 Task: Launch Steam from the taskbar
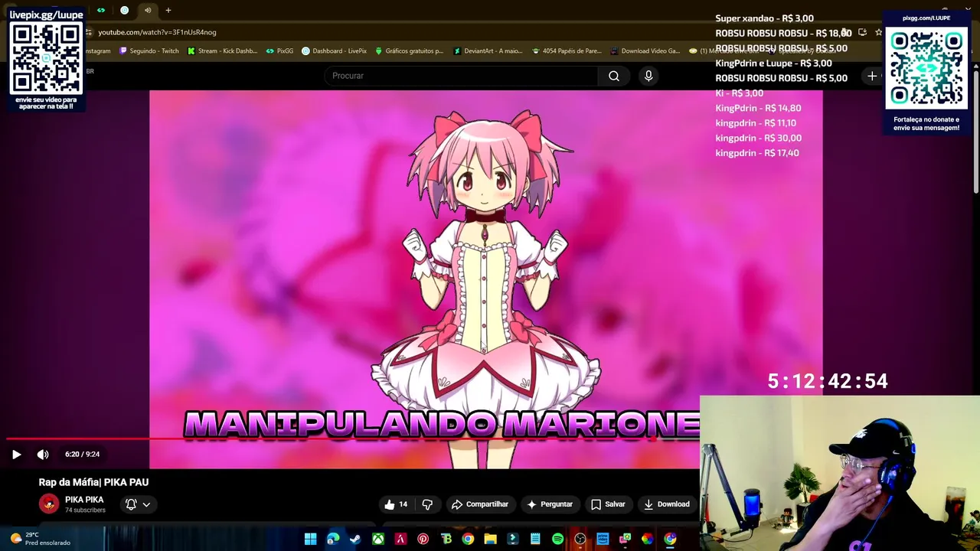click(x=355, y=540)
